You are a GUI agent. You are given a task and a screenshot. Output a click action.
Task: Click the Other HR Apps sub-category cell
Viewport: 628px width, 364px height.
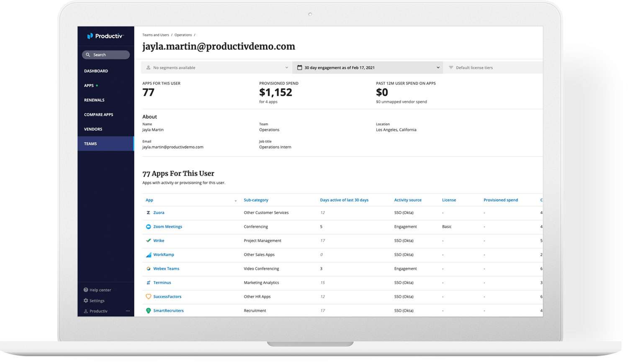click(257, 297)
